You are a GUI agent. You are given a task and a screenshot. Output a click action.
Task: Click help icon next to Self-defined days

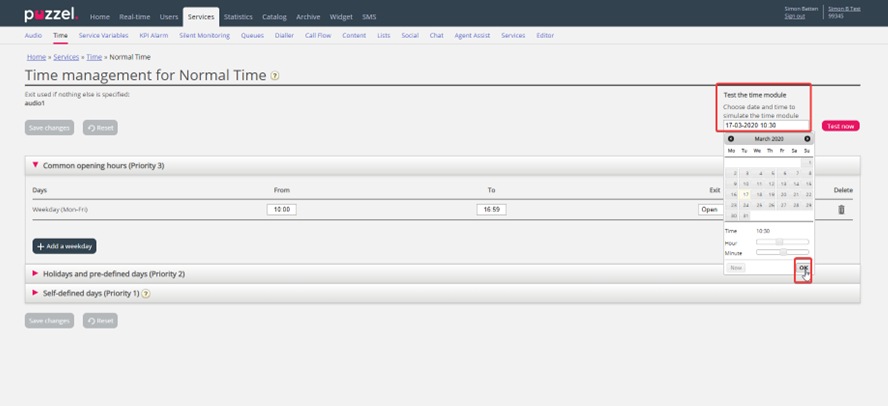[x=146, y=294]
